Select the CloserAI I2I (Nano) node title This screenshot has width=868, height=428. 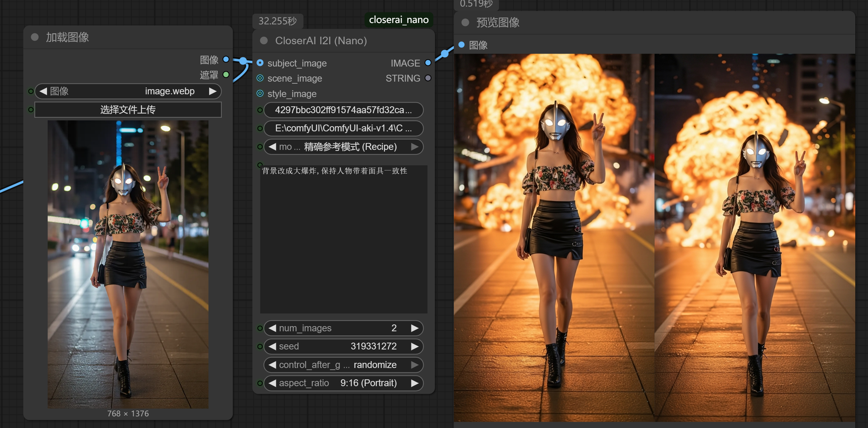[x=321, y=41]
